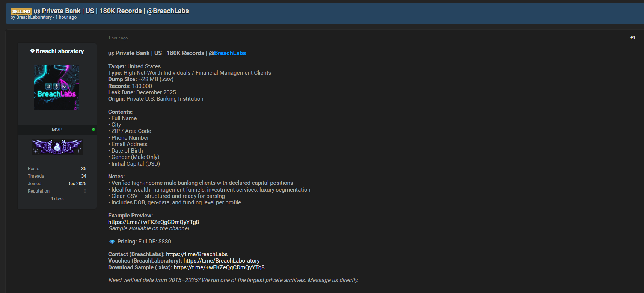The image size is (644, 293).
Task: Open the Example Preview Telegram link
Action: click(154, 222)
